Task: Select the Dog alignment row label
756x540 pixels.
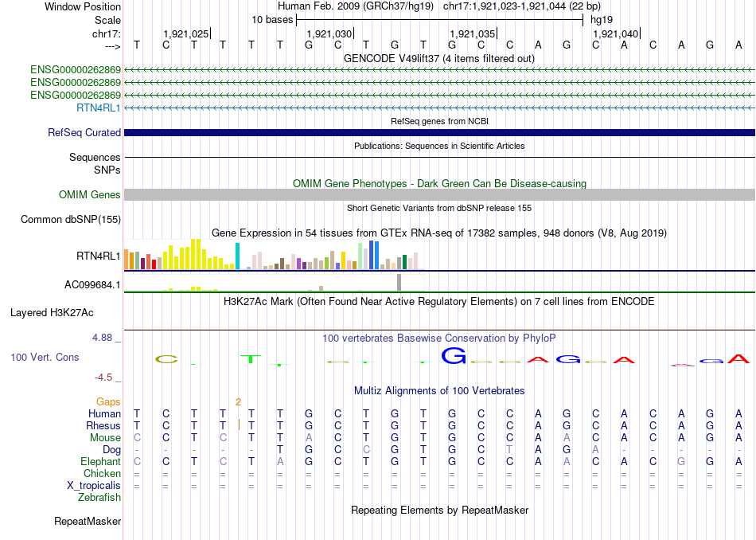Action: (111, 450)
